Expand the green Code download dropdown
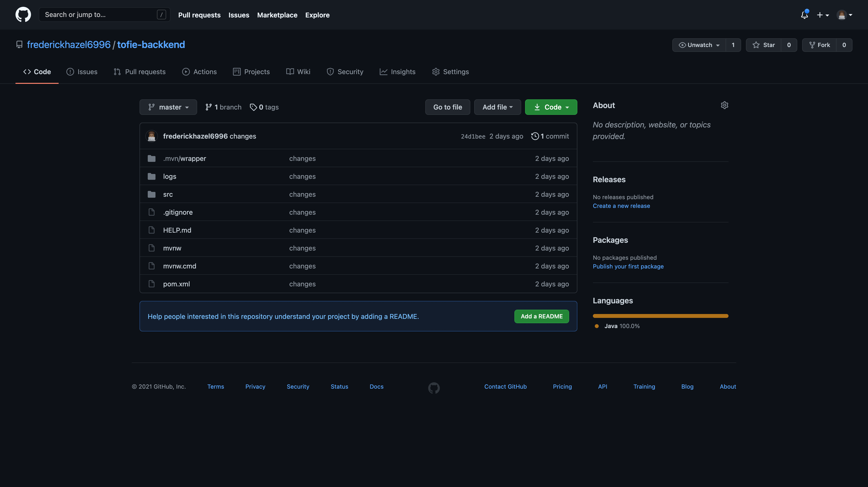 551,107
